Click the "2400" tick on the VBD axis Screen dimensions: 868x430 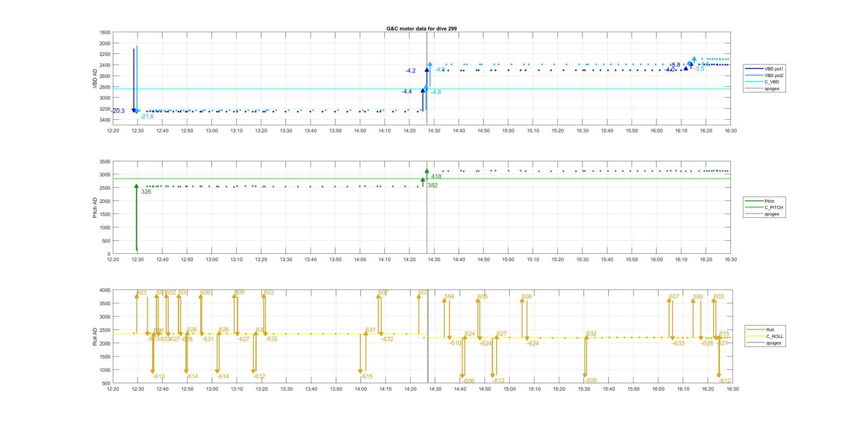(105, 65)
